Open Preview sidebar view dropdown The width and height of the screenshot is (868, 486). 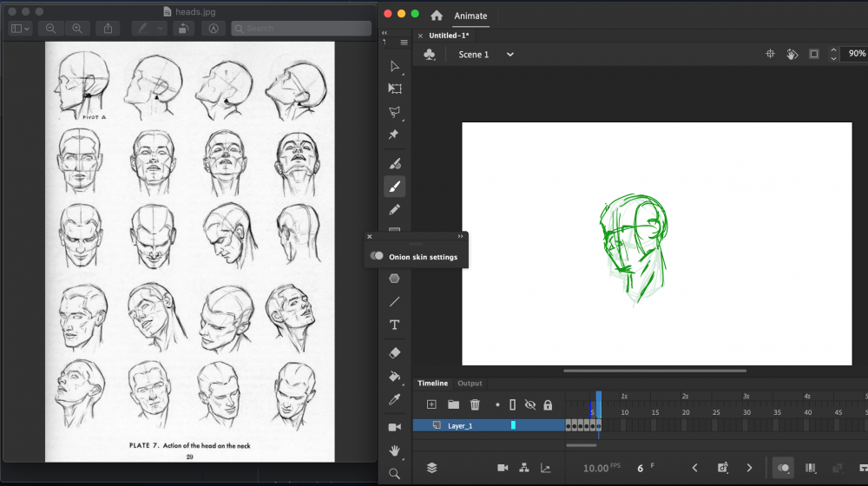(x=21, y=29)
